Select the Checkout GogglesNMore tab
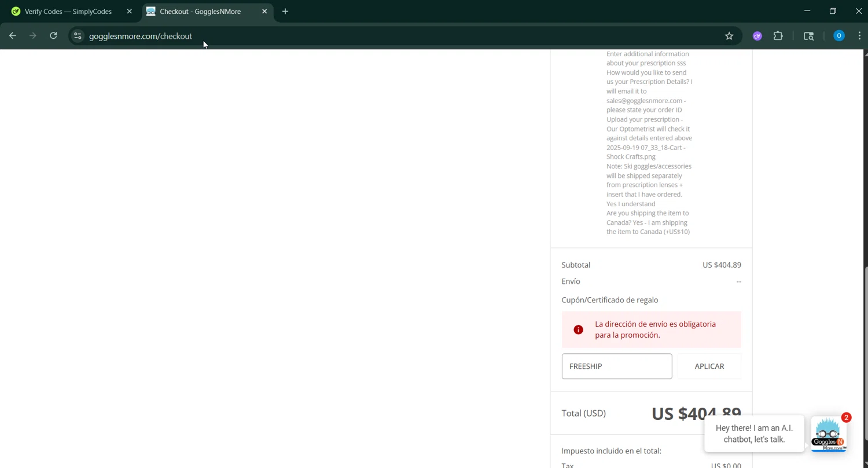The width and height of the screenshot is (868, 468). pyautogui.click(x=200, y=12)
